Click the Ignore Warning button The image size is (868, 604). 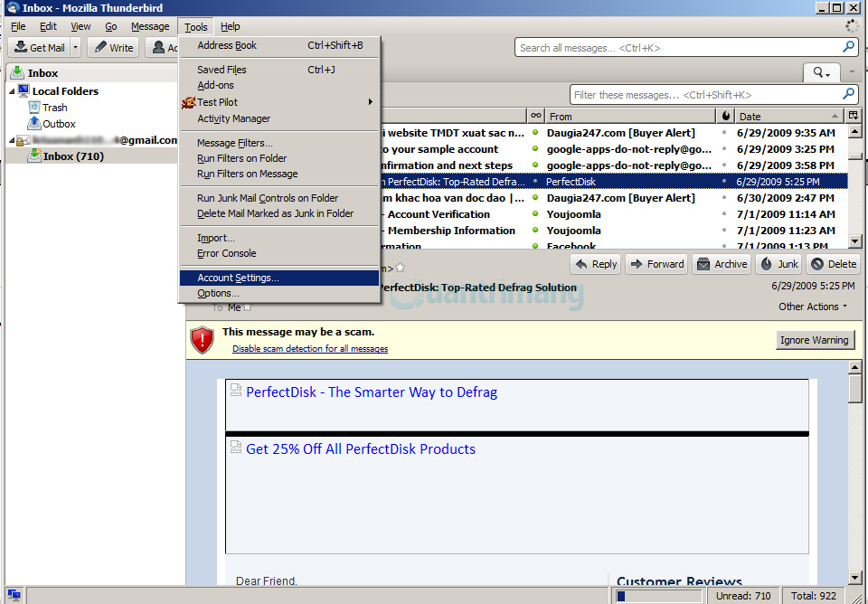coord(814,340)
